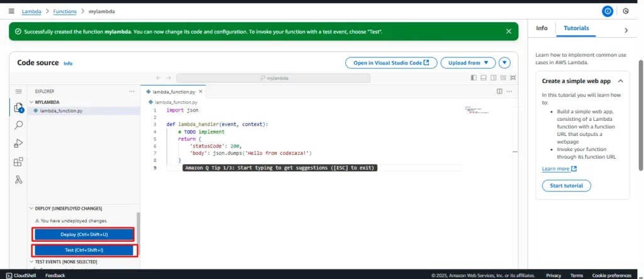This screenshot has height=279, width=644.
Task: Open the customize layout icon
Action: point(503,77)
